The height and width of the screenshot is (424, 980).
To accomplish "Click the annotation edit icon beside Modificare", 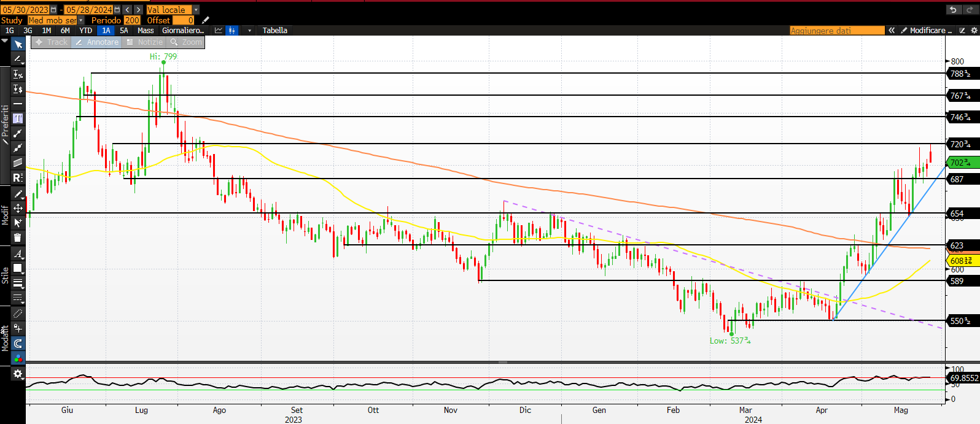I will pyautogui.click(x=962, y=30).
